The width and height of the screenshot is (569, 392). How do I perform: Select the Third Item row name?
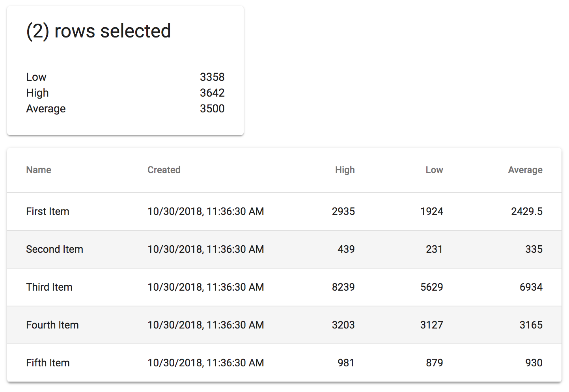49,287
